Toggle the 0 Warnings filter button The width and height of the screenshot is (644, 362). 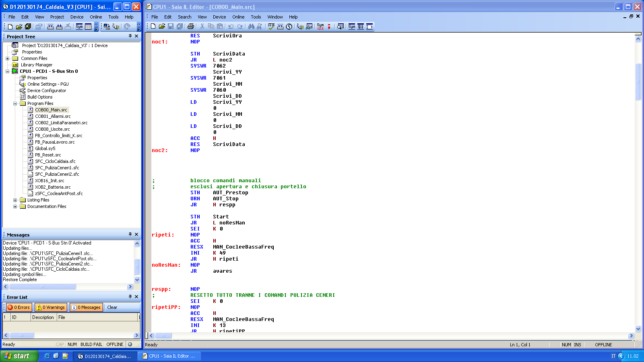51,307
